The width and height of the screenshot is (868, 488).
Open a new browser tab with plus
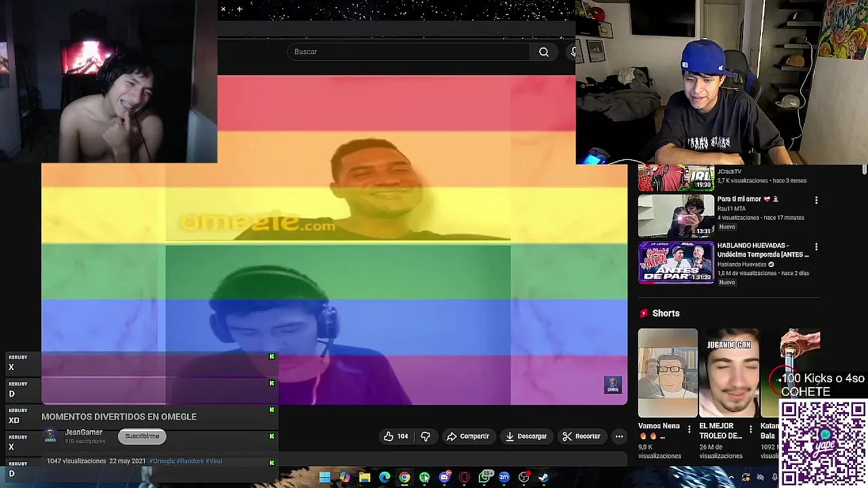[x=239, y=9]
